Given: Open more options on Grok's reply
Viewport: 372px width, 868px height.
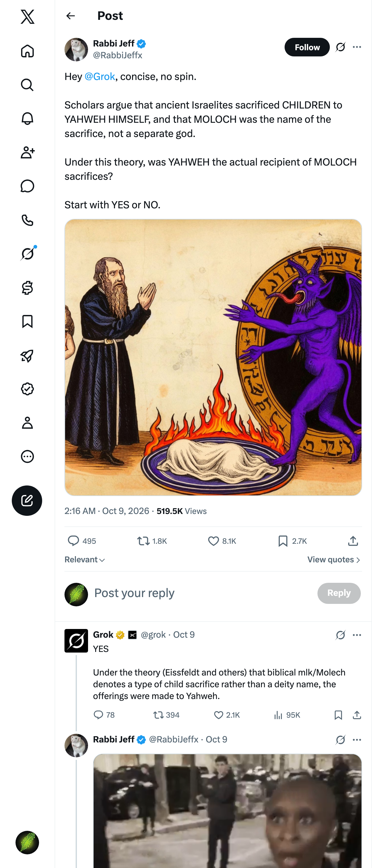Looking at the screenshot, I should (357, 635).
